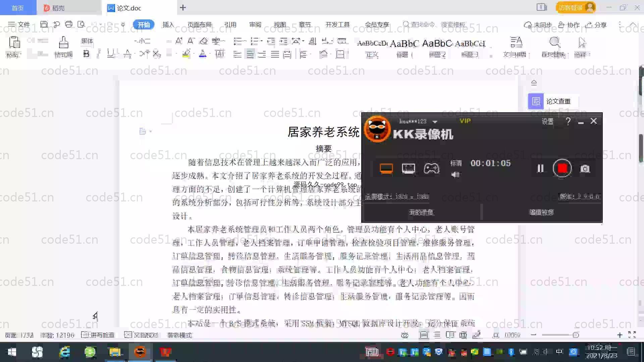Viewport: 644px width, 362px height.
Task: Justify text alignment
Action: click(x=275, y=54)
